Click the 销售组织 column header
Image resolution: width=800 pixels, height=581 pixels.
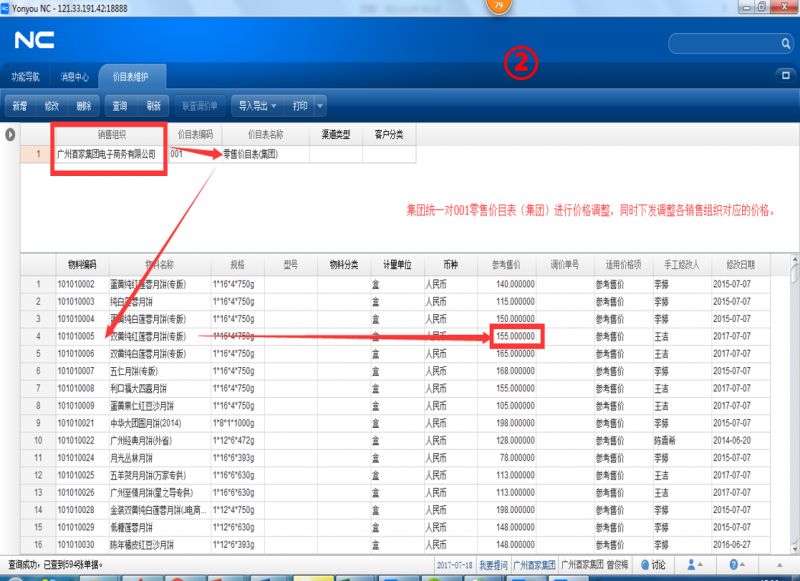coord(111,135)
